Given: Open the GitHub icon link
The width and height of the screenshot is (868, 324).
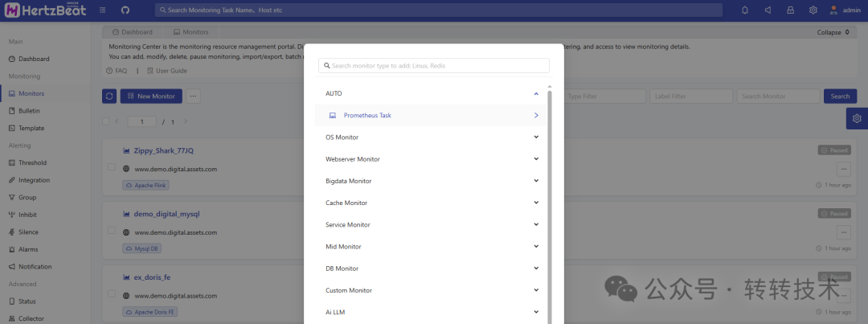Looking at the screenshot, I should [125, 10].
